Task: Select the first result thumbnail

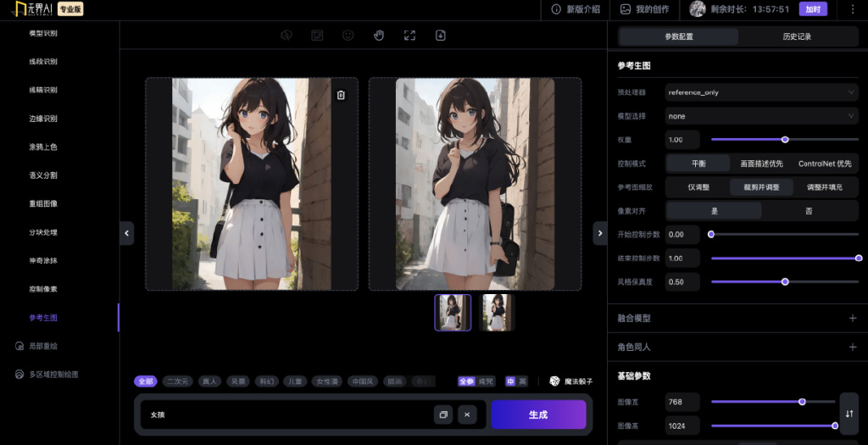Action: click(453, 313)
